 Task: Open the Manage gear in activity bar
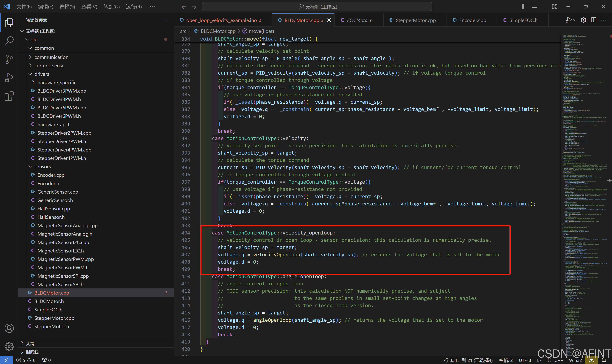pyautogui.click(x=9, y=346)
